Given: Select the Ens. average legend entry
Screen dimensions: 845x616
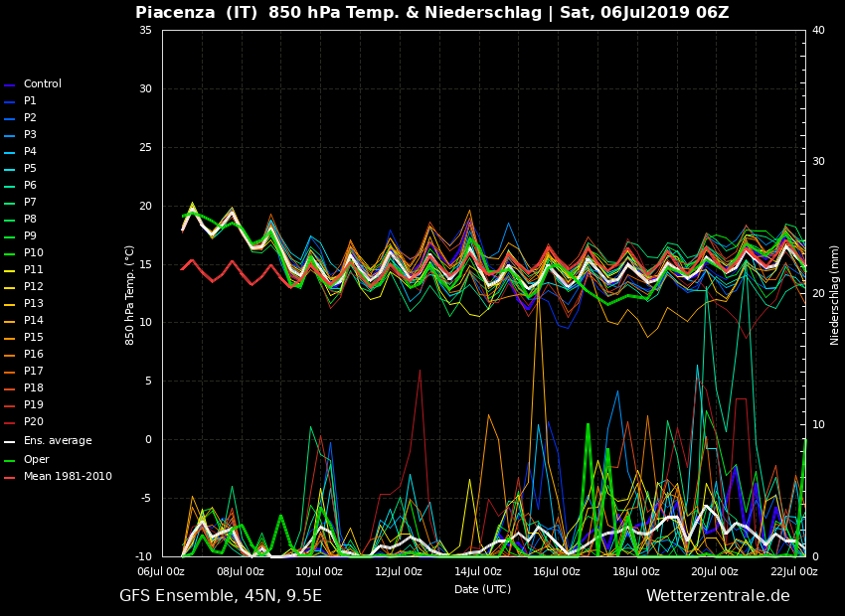Looking at the screenshot, I should coord(57,441).
